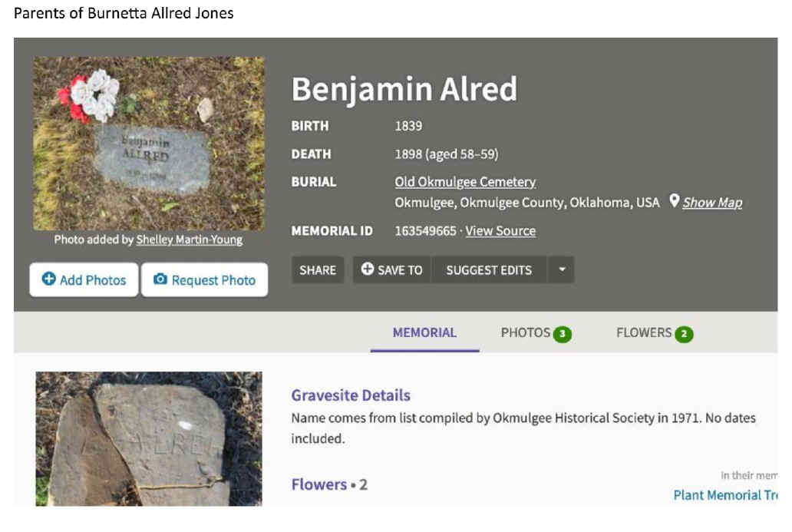The height and width of the screenshot is (532, 792).
Task: Click the green flowers count badge
Action: [x=684, y=334]
